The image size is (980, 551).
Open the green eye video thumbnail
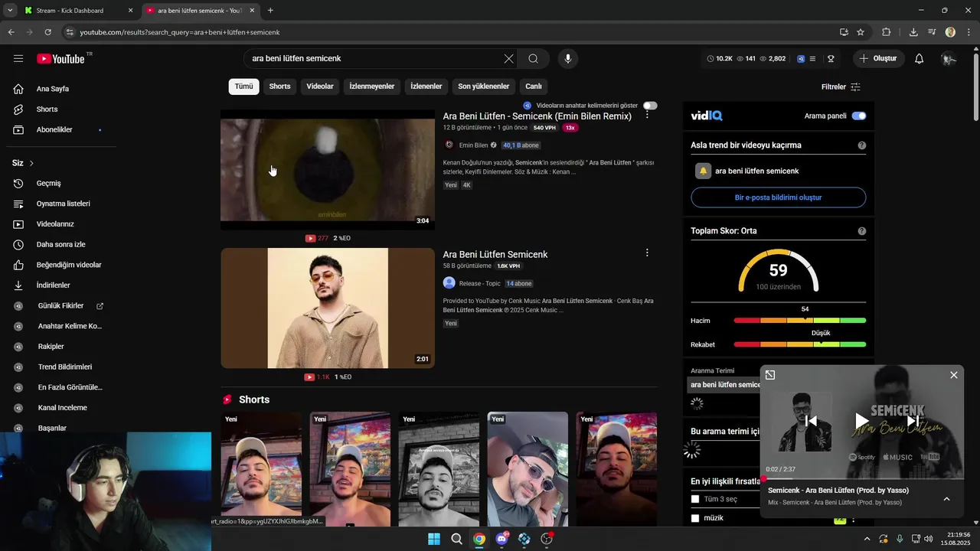coord(328,170)
